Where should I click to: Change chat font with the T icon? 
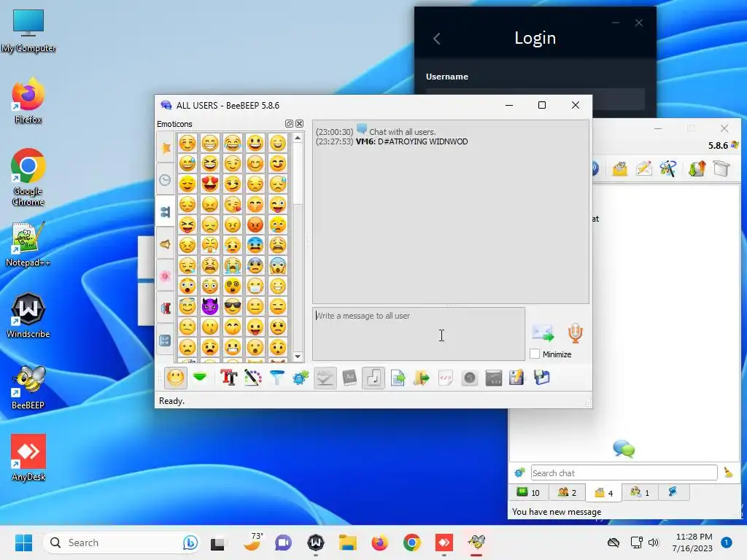point(228,378)
